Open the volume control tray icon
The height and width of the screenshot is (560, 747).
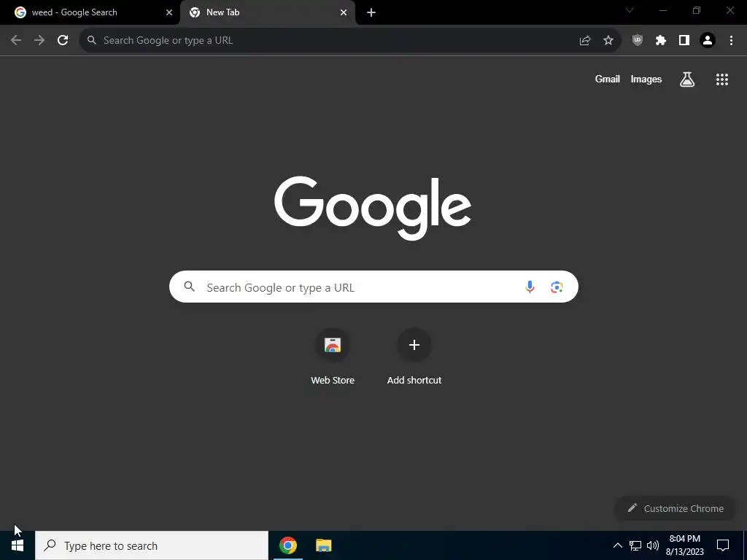(x=653, y=545)
